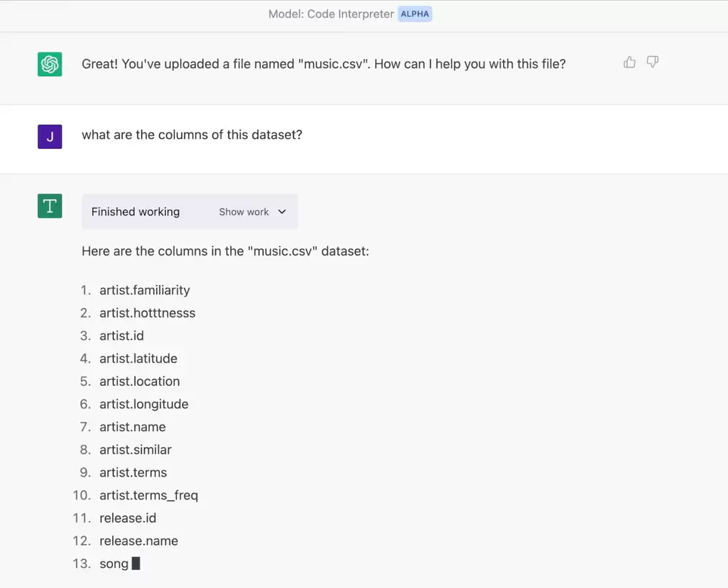Click the ChatGPT logo avatar

pyautogui.click(x=50, y=64)
